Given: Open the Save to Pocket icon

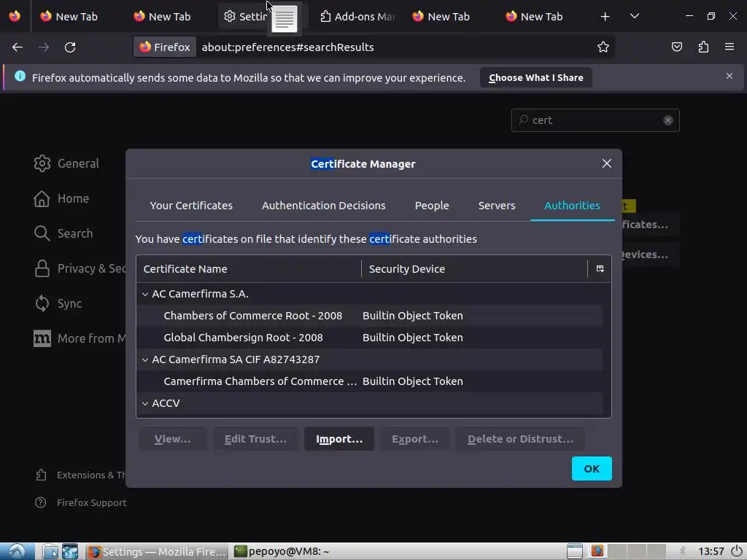Looking at the screenshot, I should click(676, 47).
